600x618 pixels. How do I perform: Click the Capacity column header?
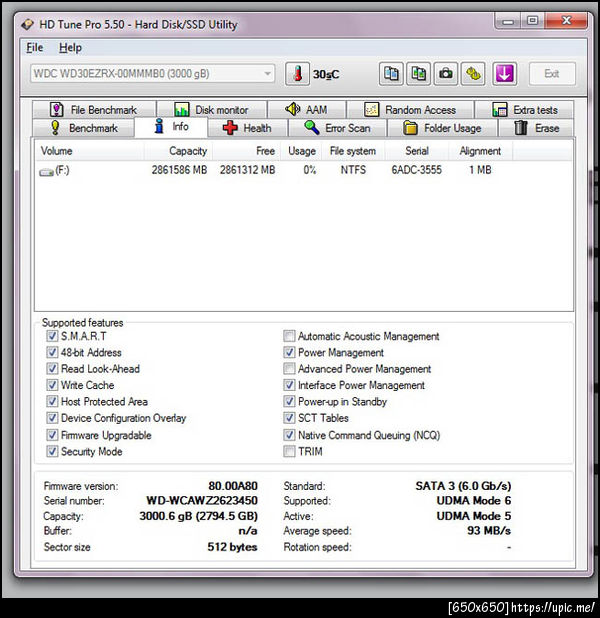click(x=178, y=151)
